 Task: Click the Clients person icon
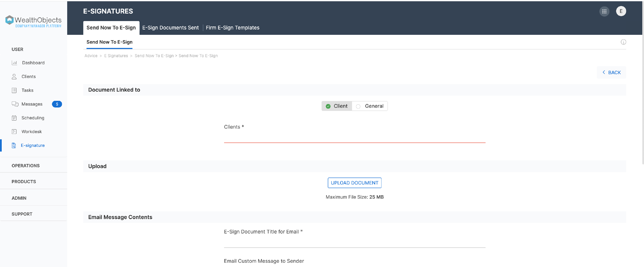click(x=14, y=77)
